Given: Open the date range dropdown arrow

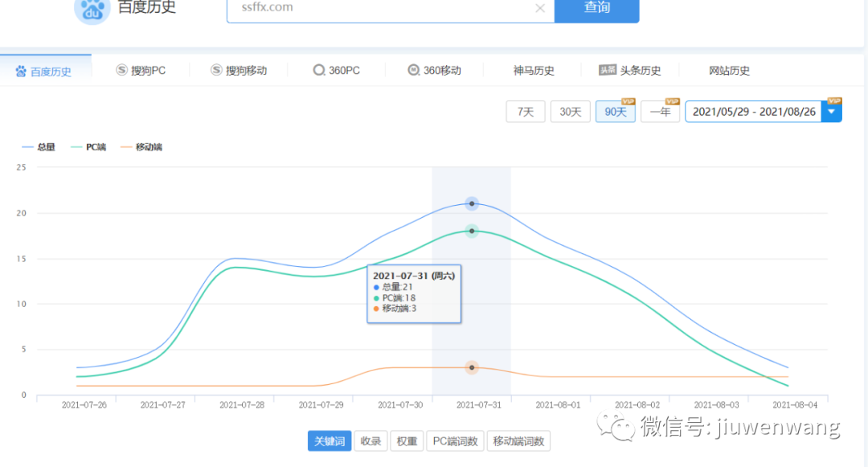Looking at the screenshot, I should [x=832, y=111].
